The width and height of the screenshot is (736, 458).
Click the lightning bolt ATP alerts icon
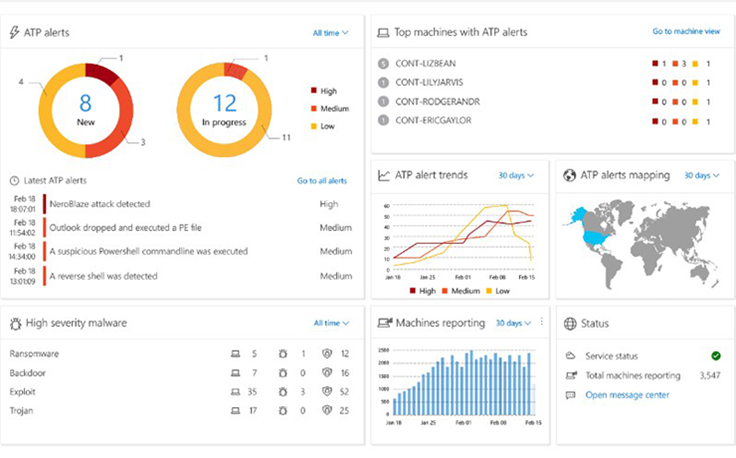[x=15, y=32]
